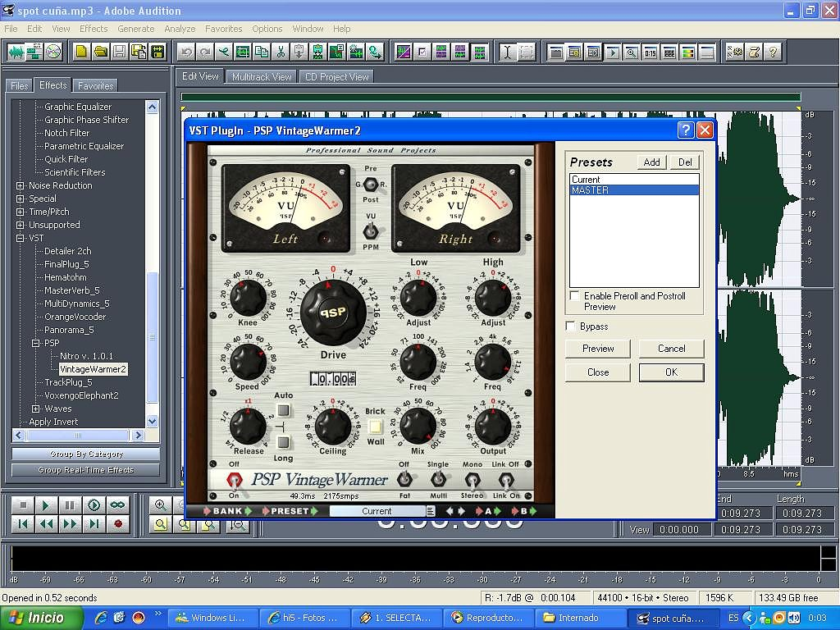Expand the Waves plugin folder
840x630 pixels.
coord(35,409)
